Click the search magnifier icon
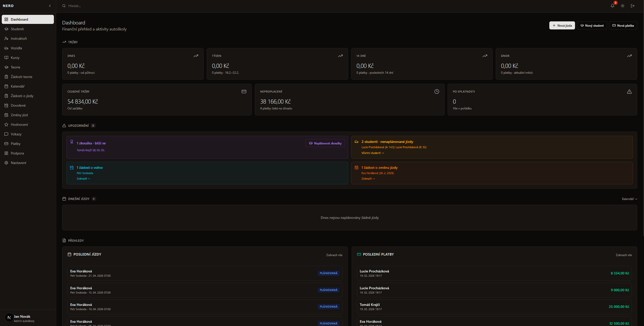This screenshot has width=644, height=326. [63, 6]
